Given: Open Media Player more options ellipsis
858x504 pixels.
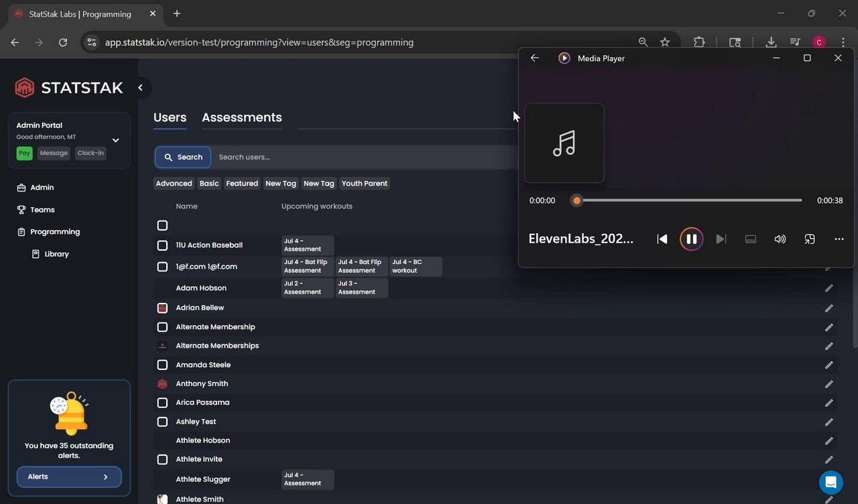Looking at the screenshot, I should (x=839, y=239).
